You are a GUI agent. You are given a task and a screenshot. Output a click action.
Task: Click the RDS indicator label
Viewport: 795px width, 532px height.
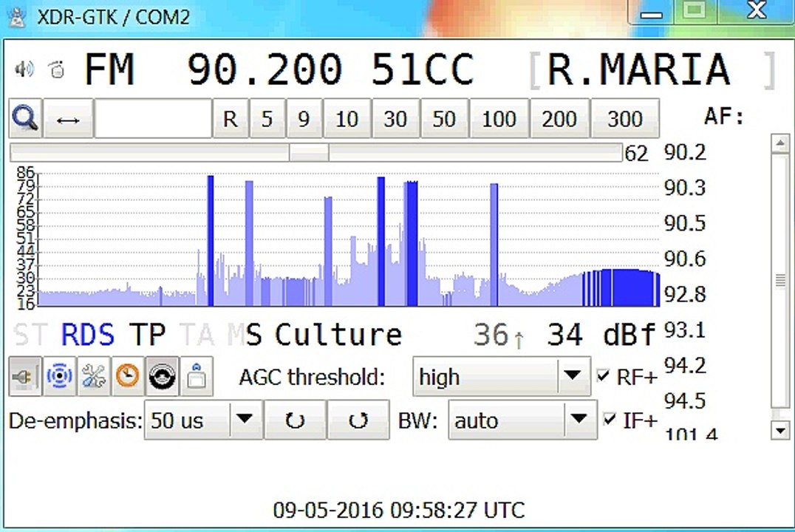88,335
